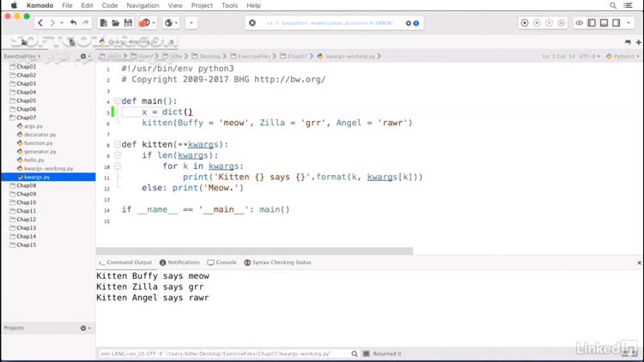This screenshot has width=644, height=362.
Task: Open the navigation history dropdown
Action: 62,23
